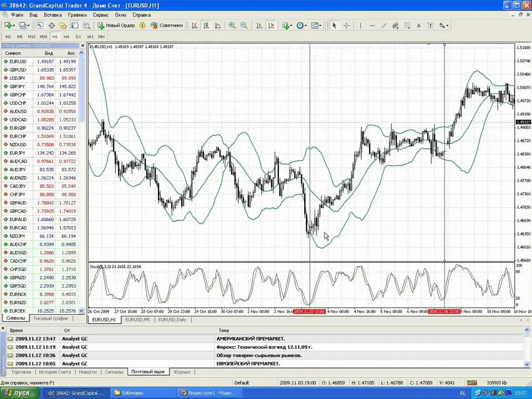Image resolution: width=532 pixels, height=399 pixels.
Task: Open the Графики menu
Action: (x=78, y=15)
